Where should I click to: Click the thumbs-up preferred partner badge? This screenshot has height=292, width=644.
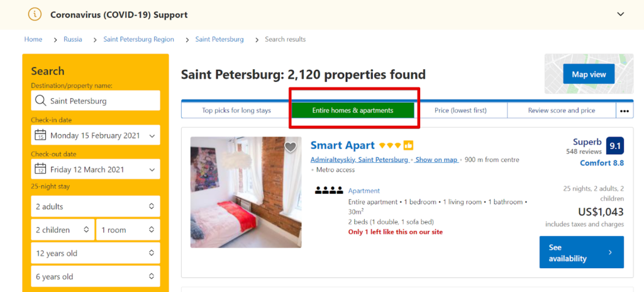click(x=408, y=145)
